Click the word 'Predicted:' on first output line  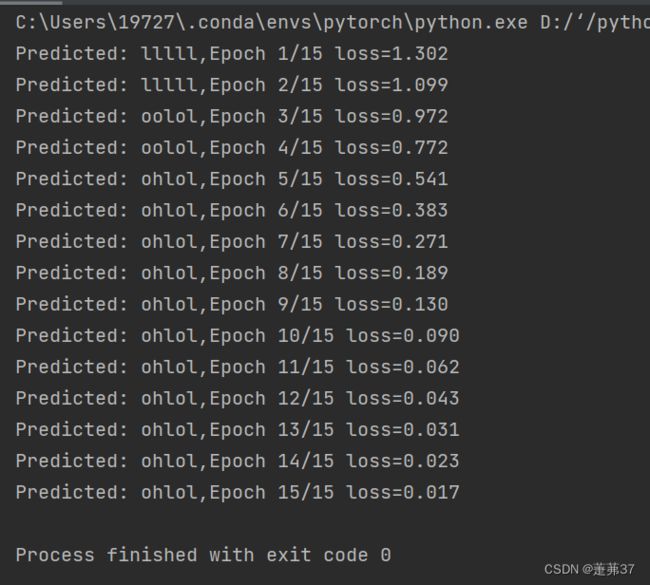click(x=72, y=54)
